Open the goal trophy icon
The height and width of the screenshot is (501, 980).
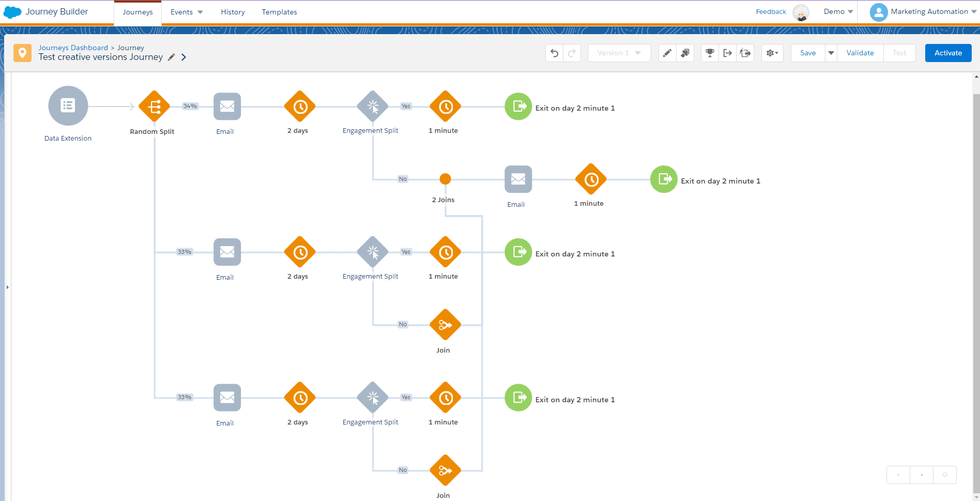710,53
